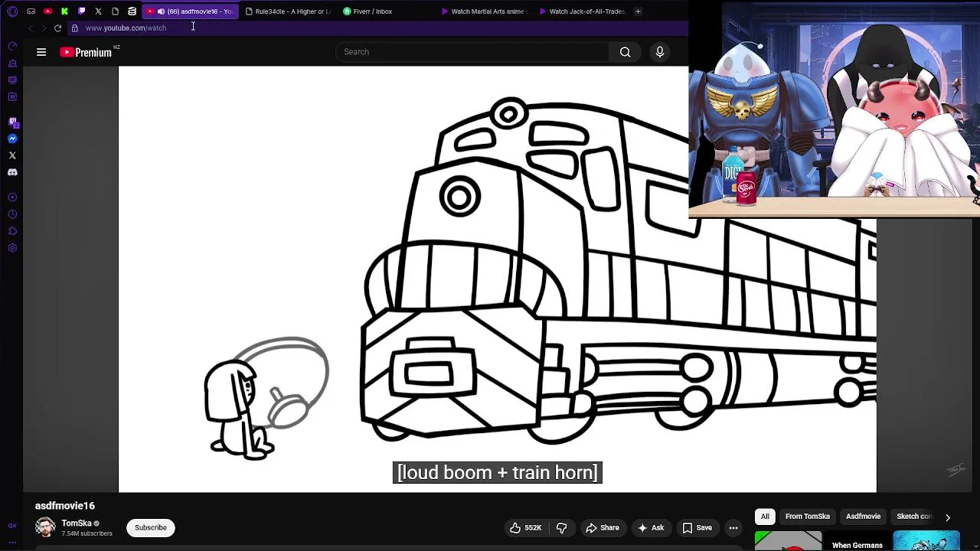This screenshot has height=551, width=980.
Task: Share the video
Action: pyautogui.click(x=603, y=527)
